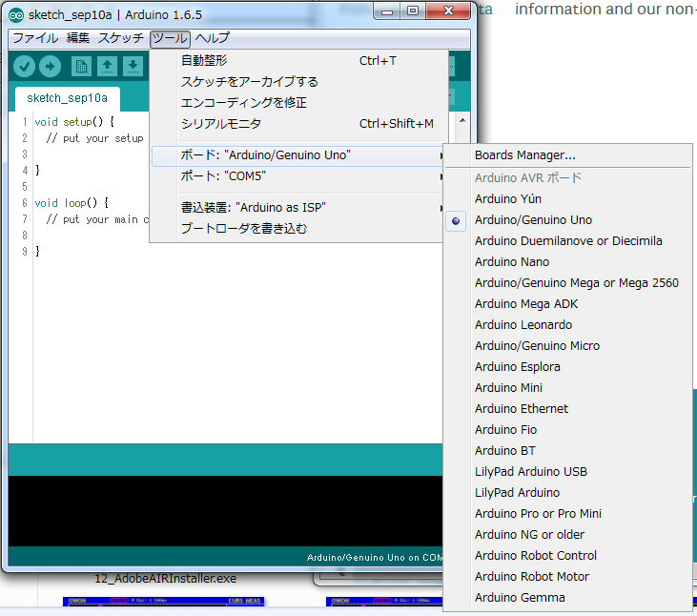Select Arduino Nano board
This screenshot has height=616, width=697.
click(x=567, y=262)
